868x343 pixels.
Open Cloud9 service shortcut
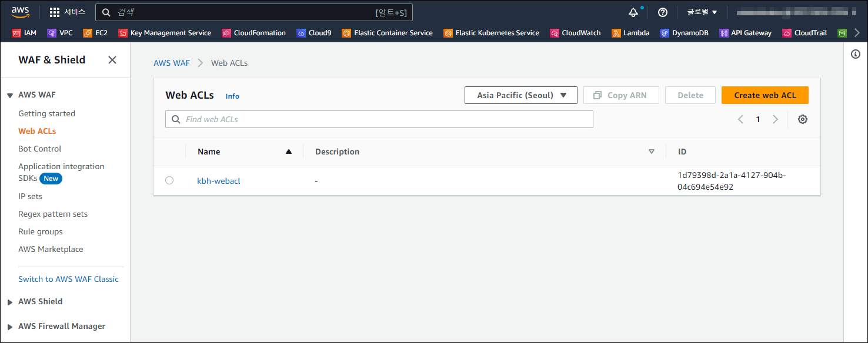[x=314, y=33]
